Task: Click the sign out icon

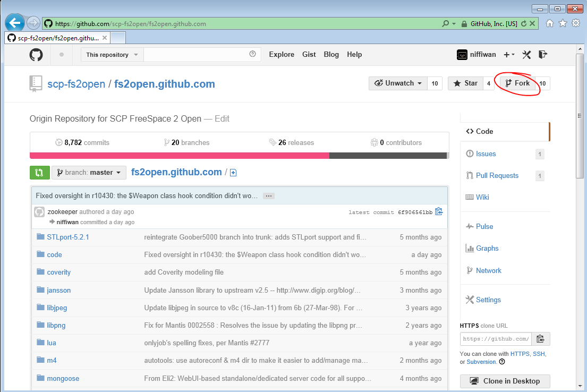Action: (x=542, y=55)
